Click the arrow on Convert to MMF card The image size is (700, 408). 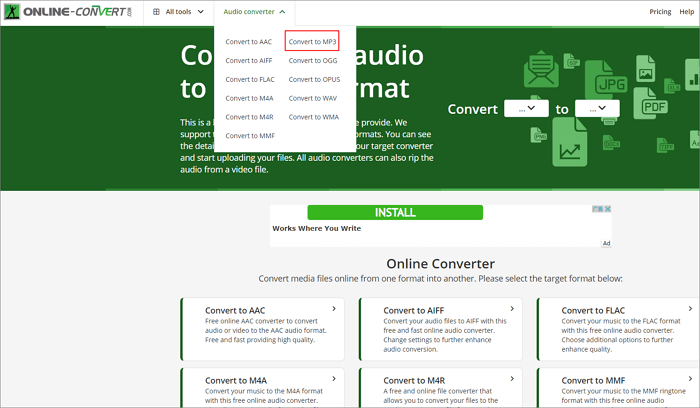[690, 379]
